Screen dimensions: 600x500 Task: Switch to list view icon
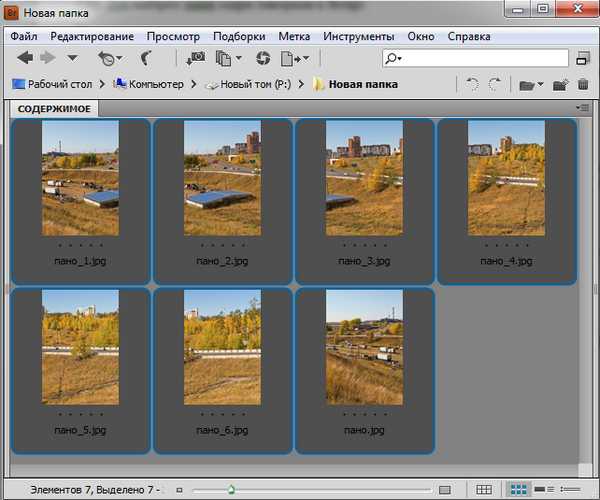pyautogui.click(x=570, y=490)
